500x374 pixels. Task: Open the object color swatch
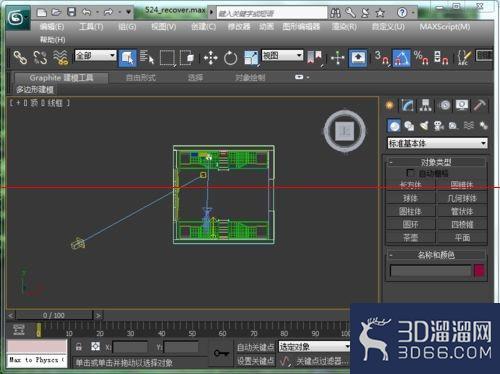[479, 271]
